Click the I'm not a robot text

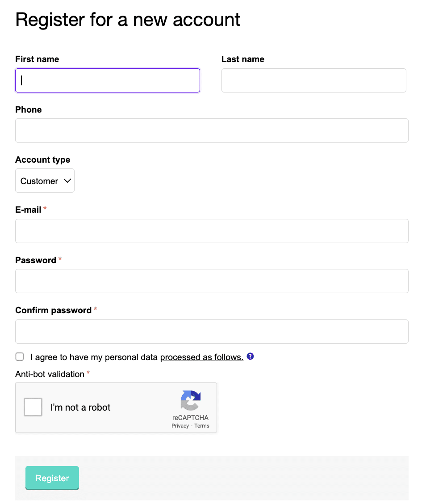click(x=80, y=407)
